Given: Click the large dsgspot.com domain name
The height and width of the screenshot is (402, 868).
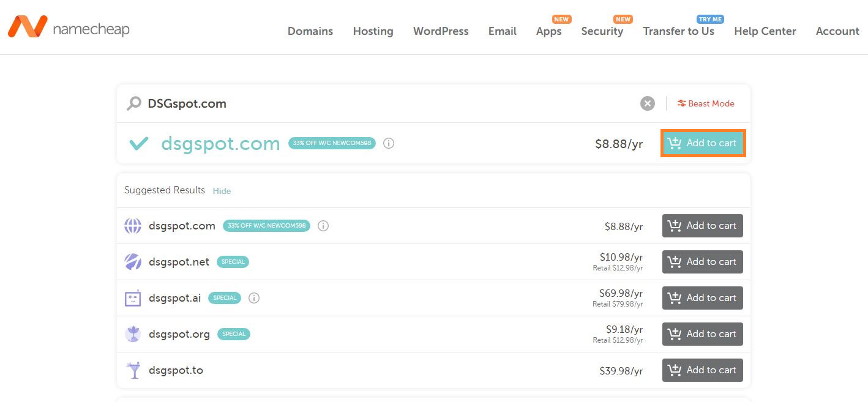Looking at the screenshot, I should 220,143.
